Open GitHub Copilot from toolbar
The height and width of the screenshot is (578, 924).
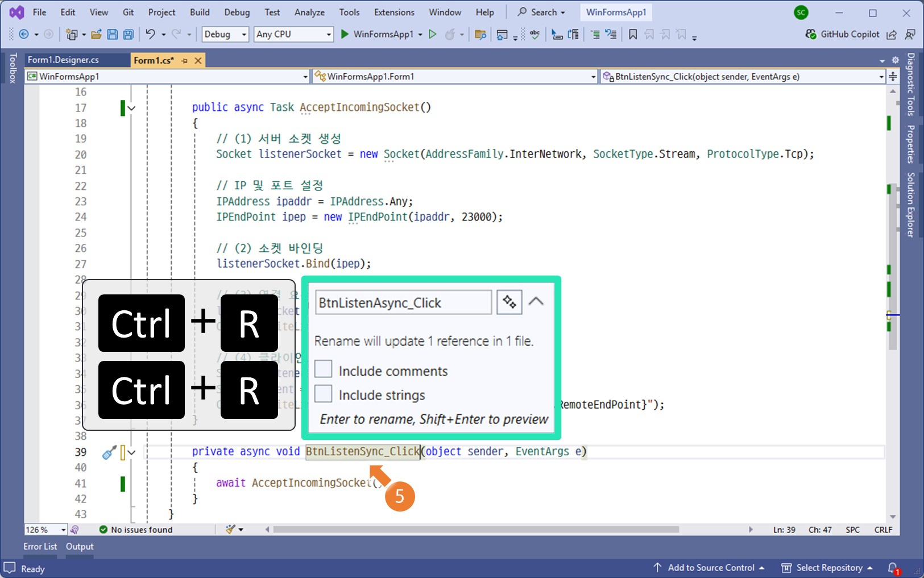tap(843, 34)
